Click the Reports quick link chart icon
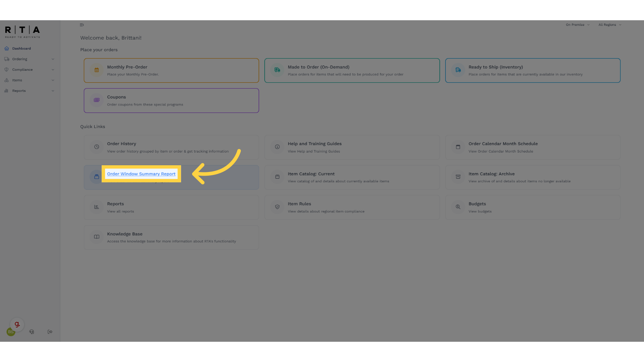 [x=97, y=207]
